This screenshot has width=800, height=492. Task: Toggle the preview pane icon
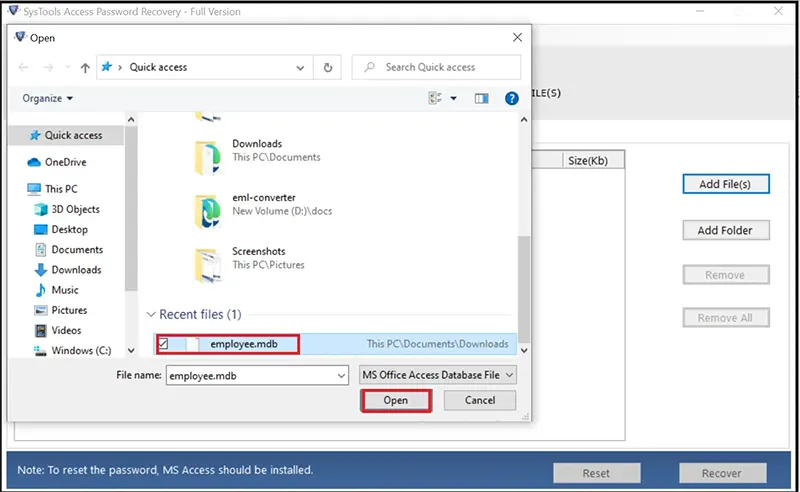[482, 99]
